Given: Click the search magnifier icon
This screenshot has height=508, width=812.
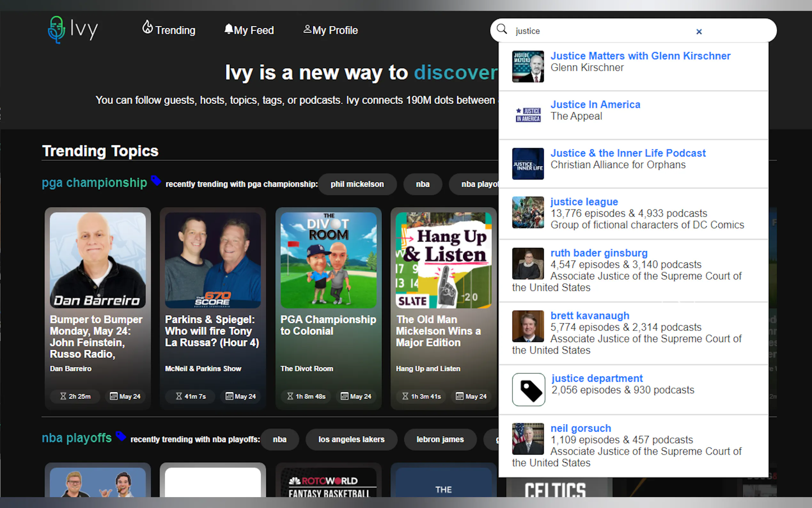Looking at the screenshot, I should click(x=502, y=29).
